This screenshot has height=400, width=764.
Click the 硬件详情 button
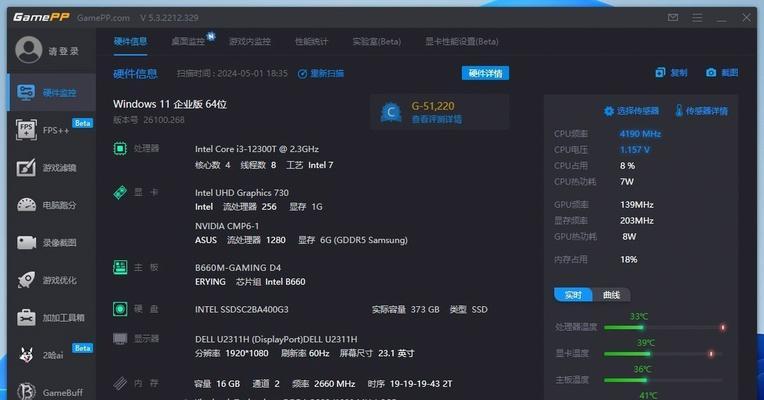(485, 73)
